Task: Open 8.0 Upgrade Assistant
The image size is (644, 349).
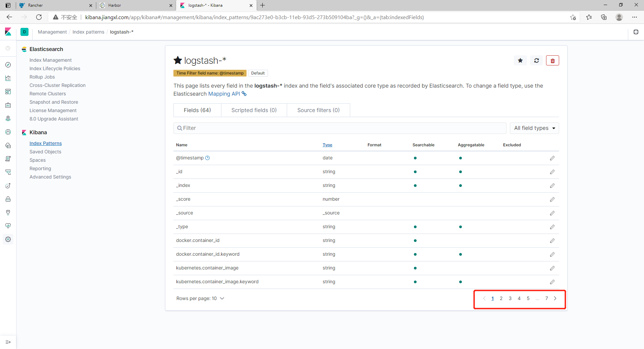Action: point(54,119)
